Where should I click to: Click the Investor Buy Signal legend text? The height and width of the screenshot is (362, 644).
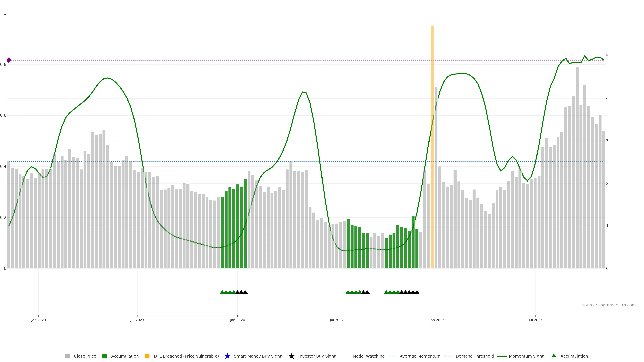(x=318, y=356)
